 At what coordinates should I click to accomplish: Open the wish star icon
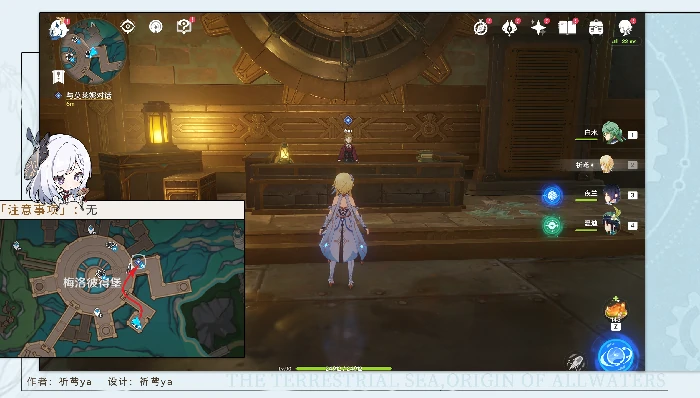coord(538,28)
